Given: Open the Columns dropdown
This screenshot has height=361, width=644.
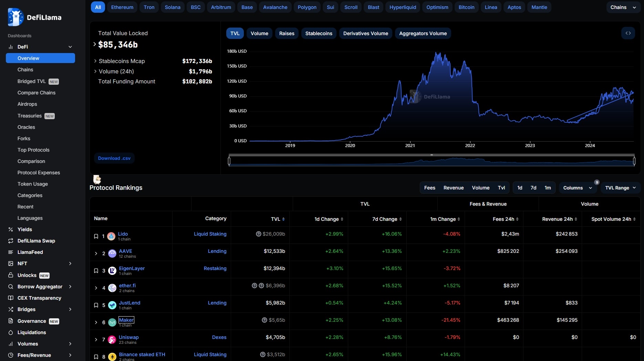Looking at the screenshot, I should [x=578, y=188].
